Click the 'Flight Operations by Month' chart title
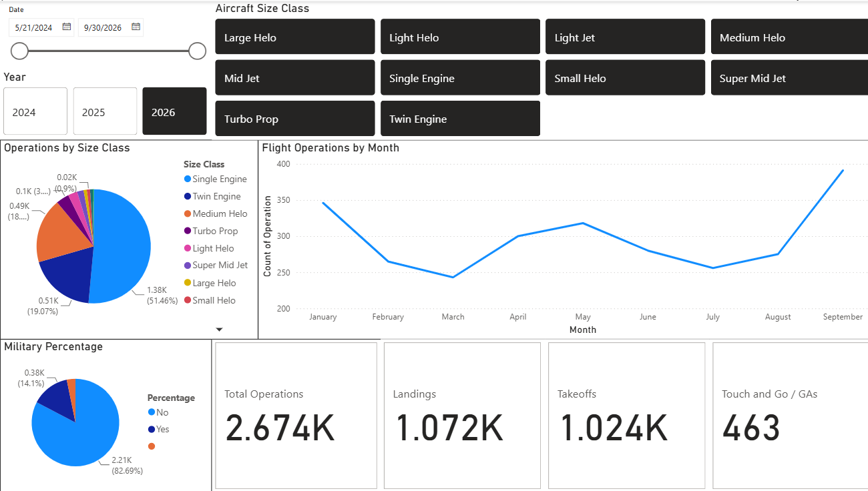Viewport: 868px width, 491px height. point(331,147)
